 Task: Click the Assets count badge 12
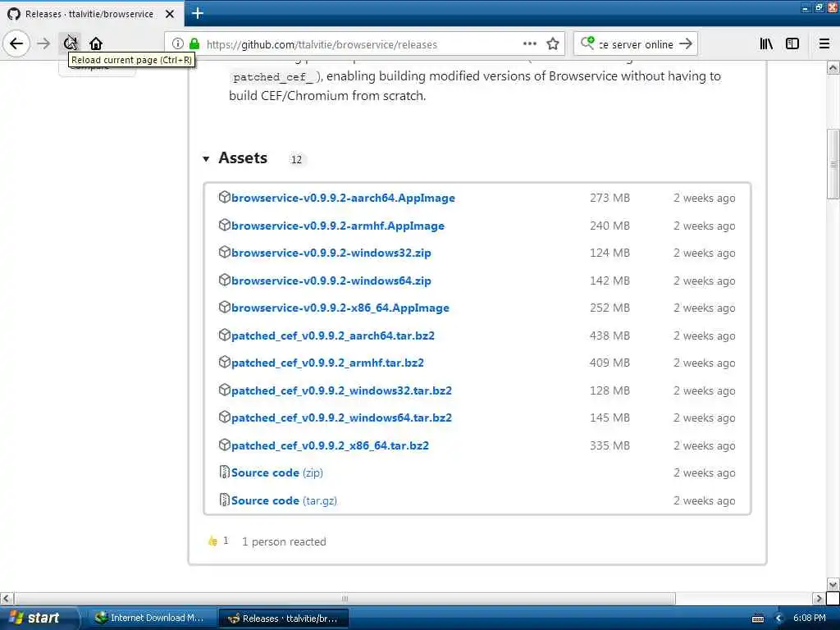coord(296,160)
